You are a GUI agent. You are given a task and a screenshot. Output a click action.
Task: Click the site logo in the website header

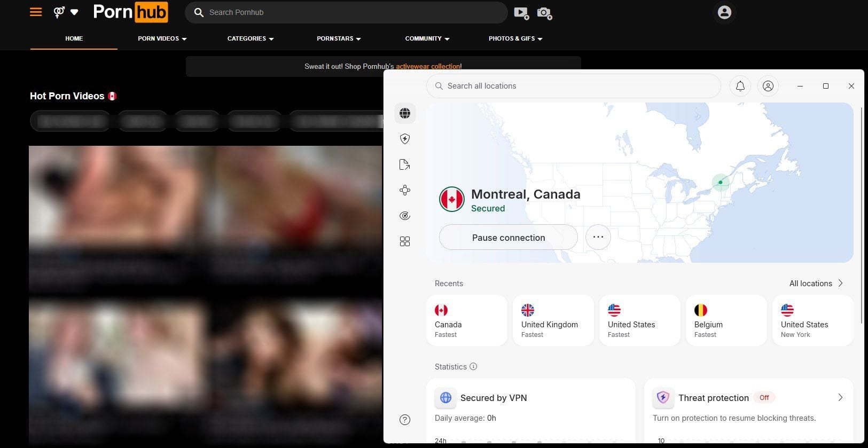pos(130,12)
